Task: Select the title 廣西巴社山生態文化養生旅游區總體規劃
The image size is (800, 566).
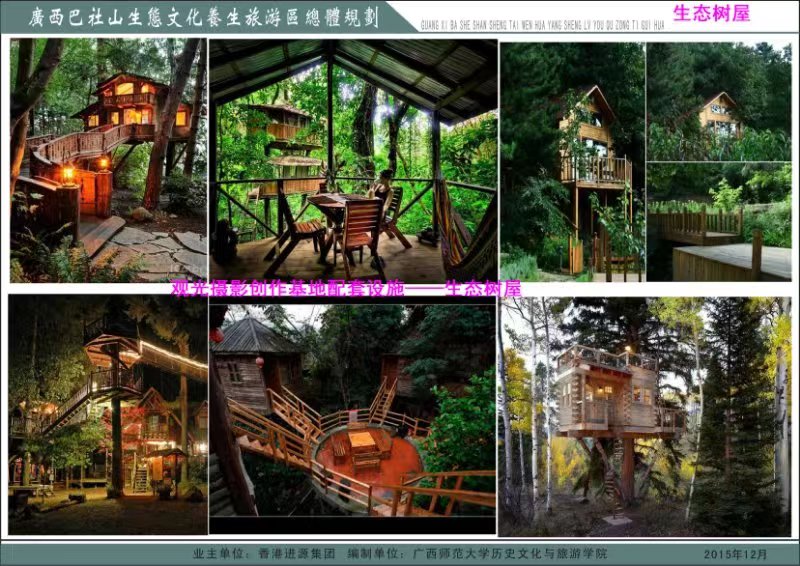Action: click(205, 17)
